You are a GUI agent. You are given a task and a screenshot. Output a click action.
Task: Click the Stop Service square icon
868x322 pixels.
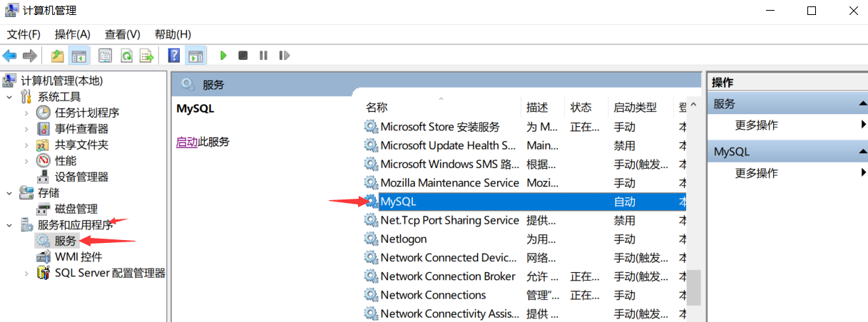click(x=243, y=56)
